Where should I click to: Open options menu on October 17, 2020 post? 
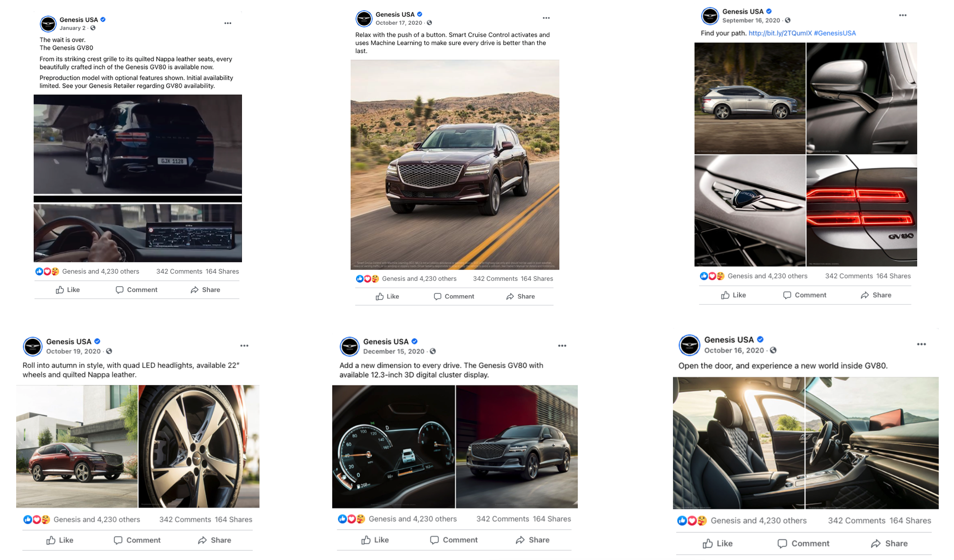[546, 18]
